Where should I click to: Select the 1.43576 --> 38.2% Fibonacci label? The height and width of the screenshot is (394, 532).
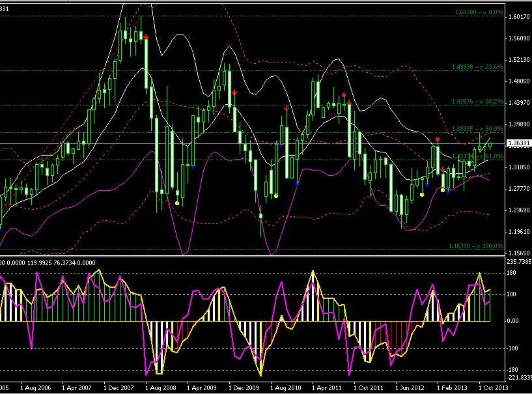click(x=477, y=102)
